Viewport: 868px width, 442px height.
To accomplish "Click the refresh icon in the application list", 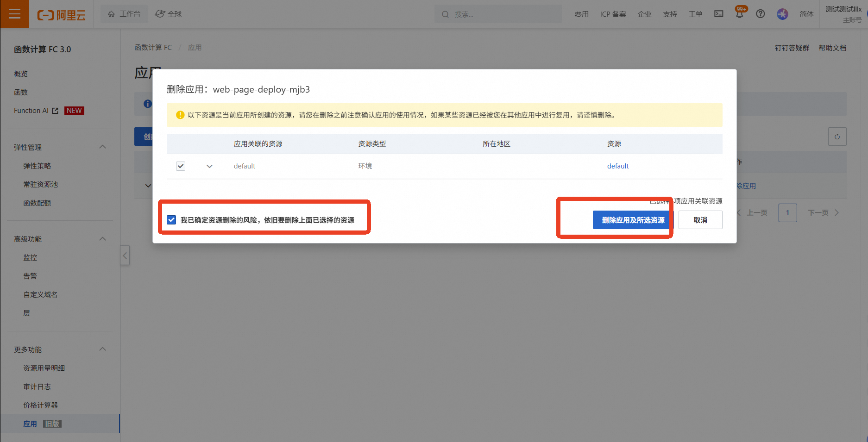I will tap(837, 137).
